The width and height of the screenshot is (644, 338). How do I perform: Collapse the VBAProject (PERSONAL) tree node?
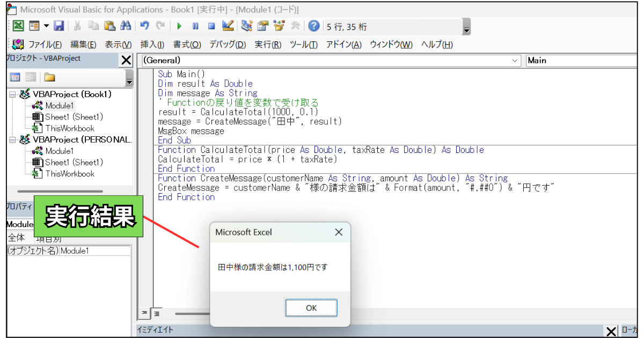(x=12, y=139)
